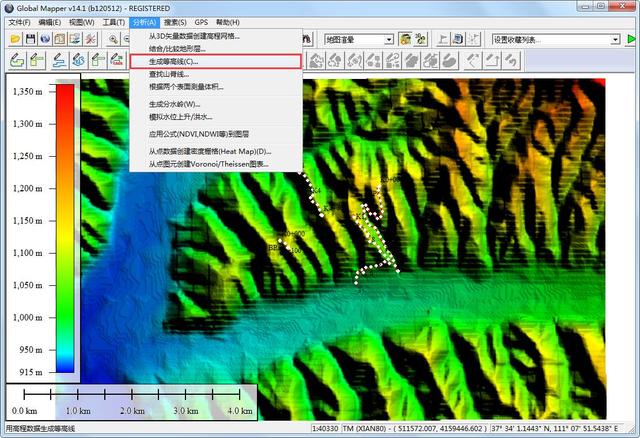Click the fifth pencil-with-box digitizer icon

[x=98, y=61]
